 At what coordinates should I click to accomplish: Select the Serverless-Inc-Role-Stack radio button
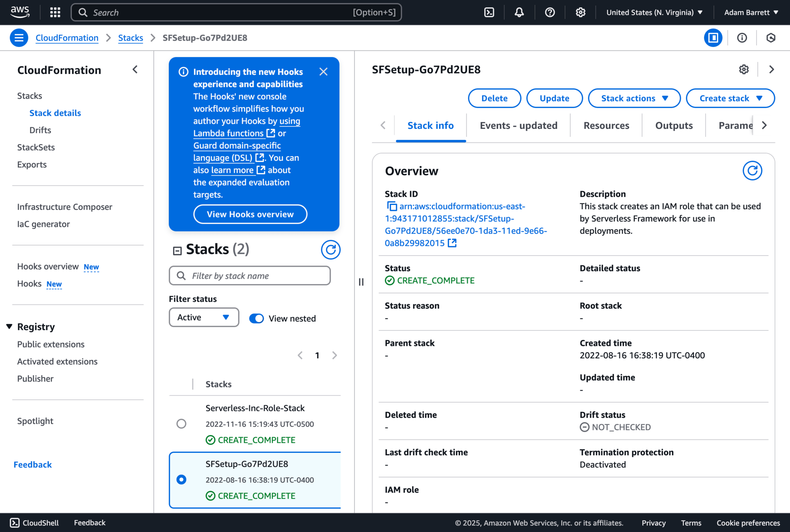[x=181, y=424]
